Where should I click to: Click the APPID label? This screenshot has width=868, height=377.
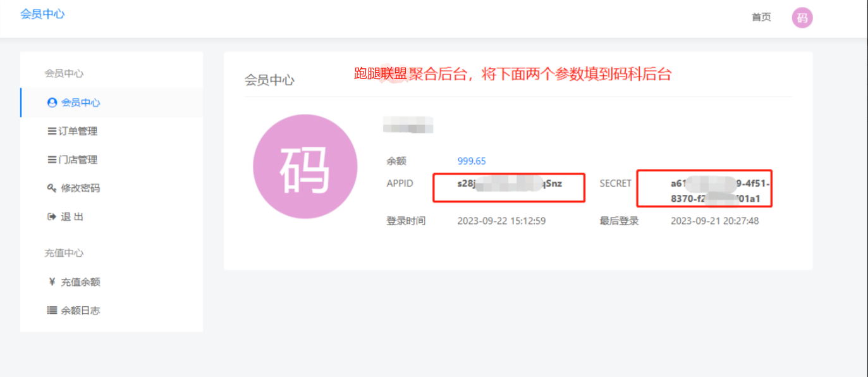point(400,183)
